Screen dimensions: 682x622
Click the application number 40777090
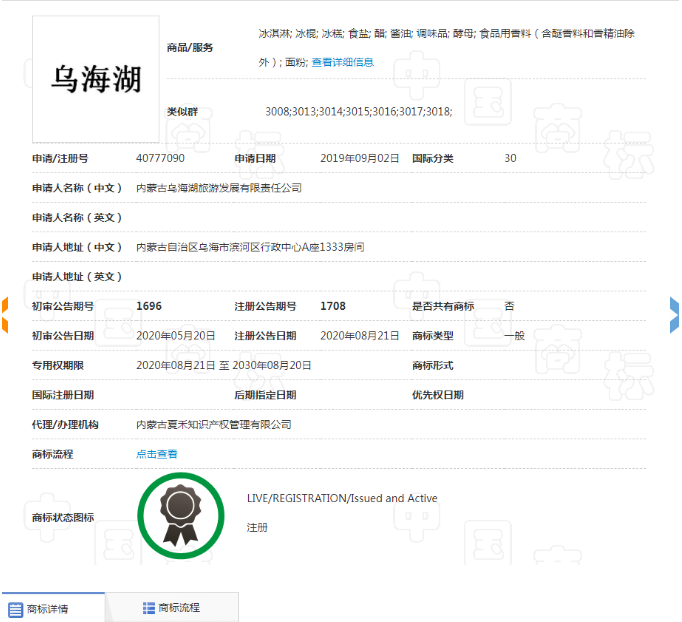click(160, 158)
